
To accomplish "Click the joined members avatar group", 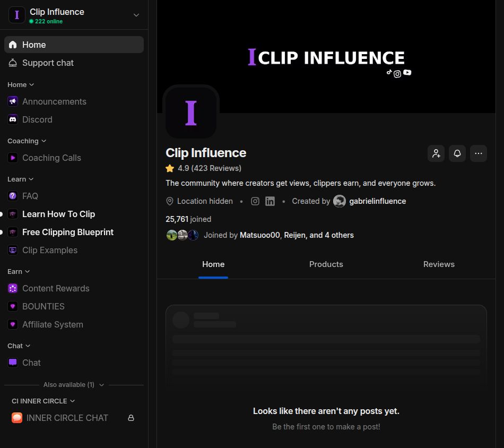I will click(183, 235).
